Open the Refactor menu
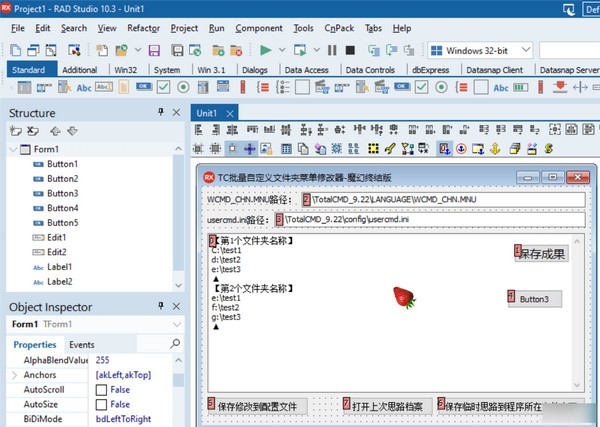The width and height of the screenshot is (600, 427). (143, 28)
